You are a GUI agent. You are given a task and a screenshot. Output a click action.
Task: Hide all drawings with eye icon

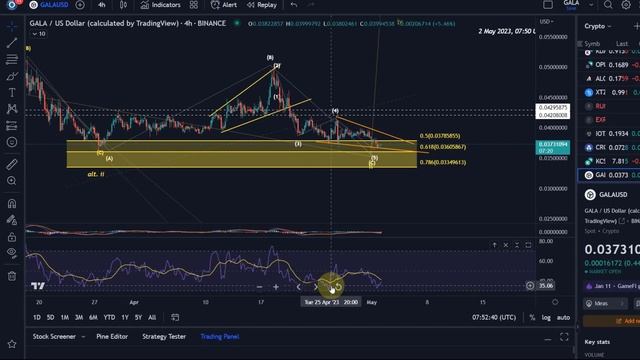pyautogui.click(x=12, y=253)
